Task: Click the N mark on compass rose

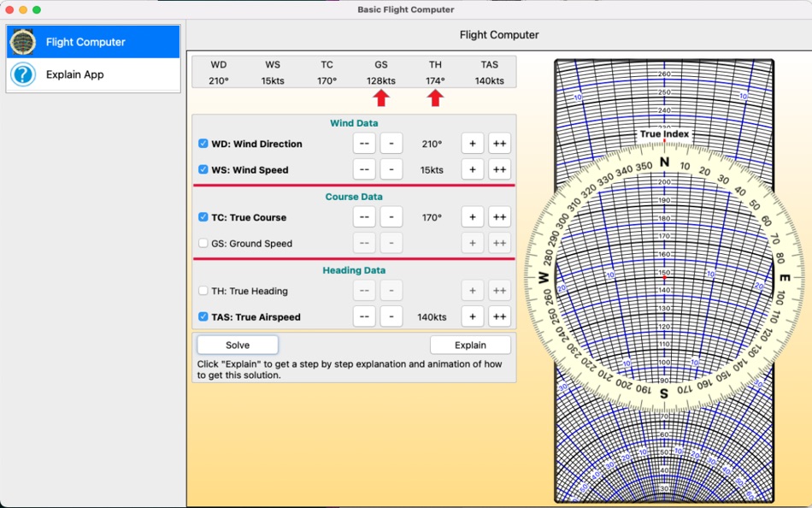Action: click(x=664, y=162)
